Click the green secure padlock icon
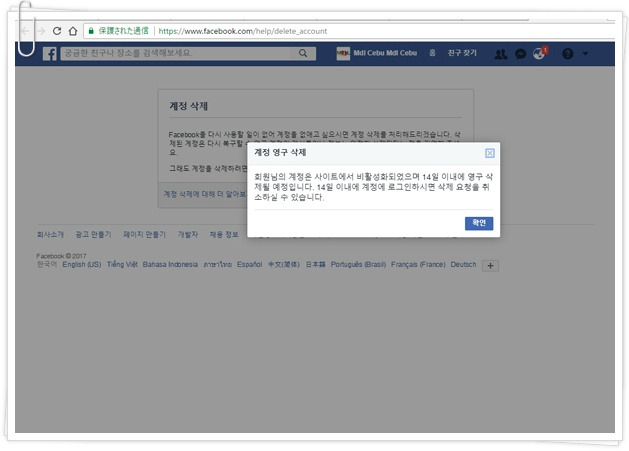 coord(91,31)
